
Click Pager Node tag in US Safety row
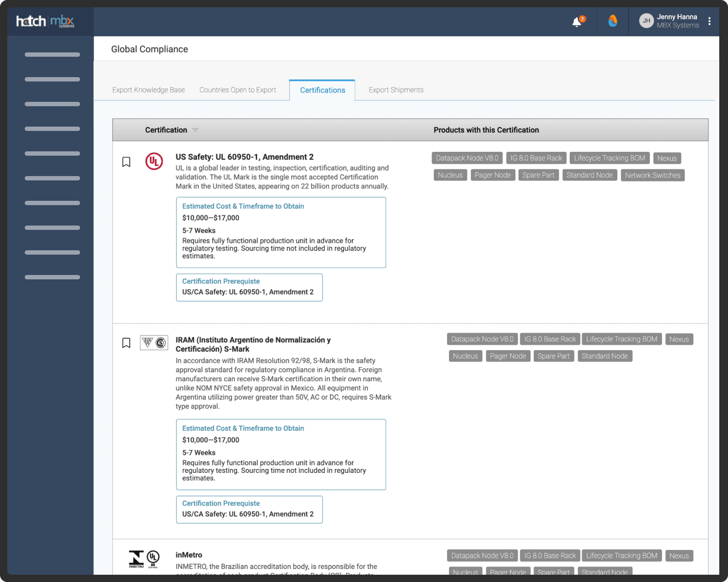[493, 175]
